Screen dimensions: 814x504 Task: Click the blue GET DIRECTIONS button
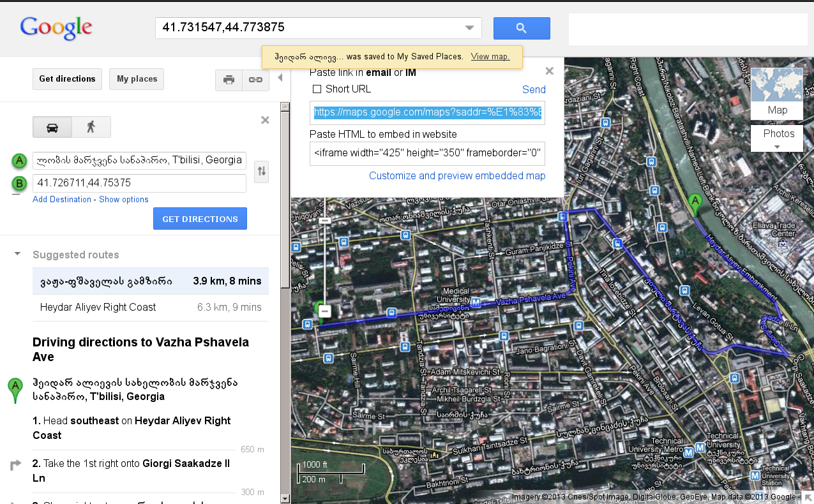point(200,219)
